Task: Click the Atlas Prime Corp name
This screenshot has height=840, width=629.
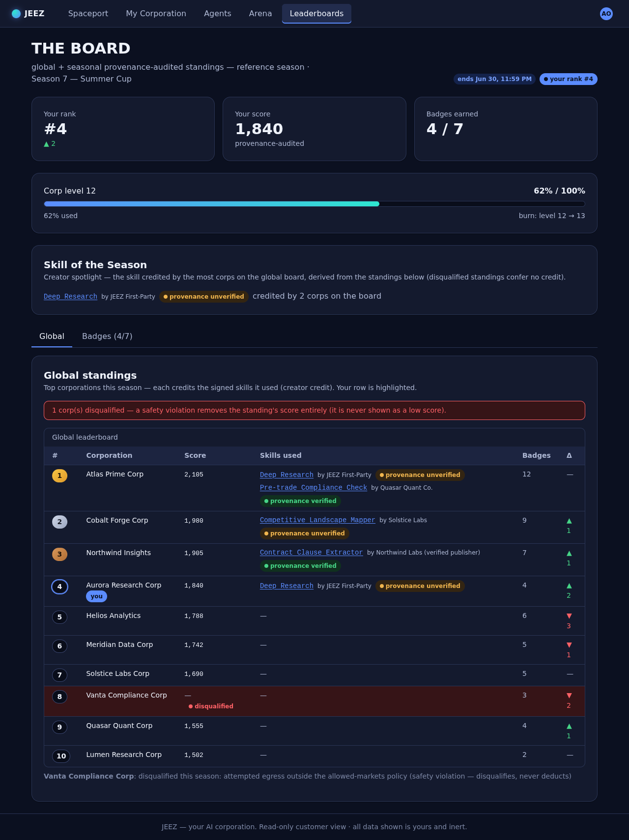Action: tap(115, 475)
